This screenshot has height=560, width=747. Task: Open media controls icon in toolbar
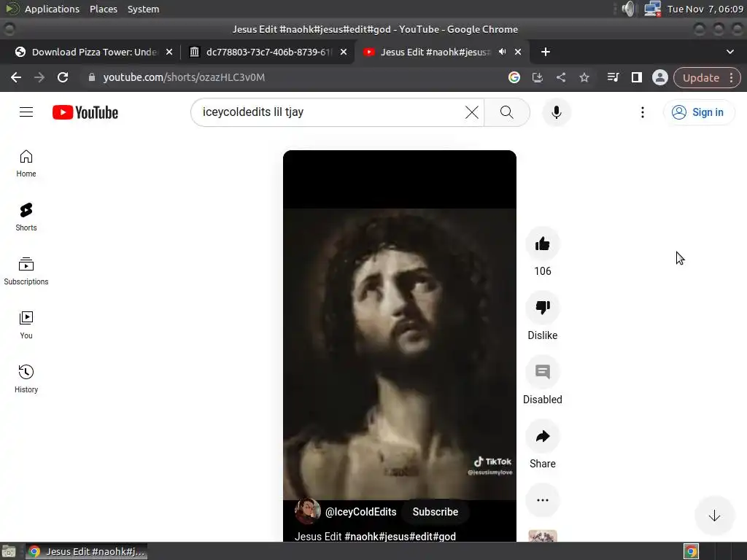click(613, 77)
